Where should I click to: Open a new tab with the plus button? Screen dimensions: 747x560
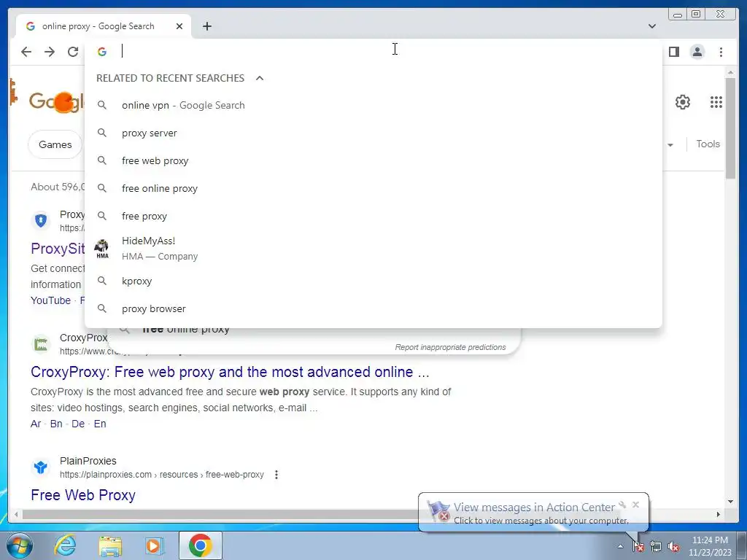(206, 26)
